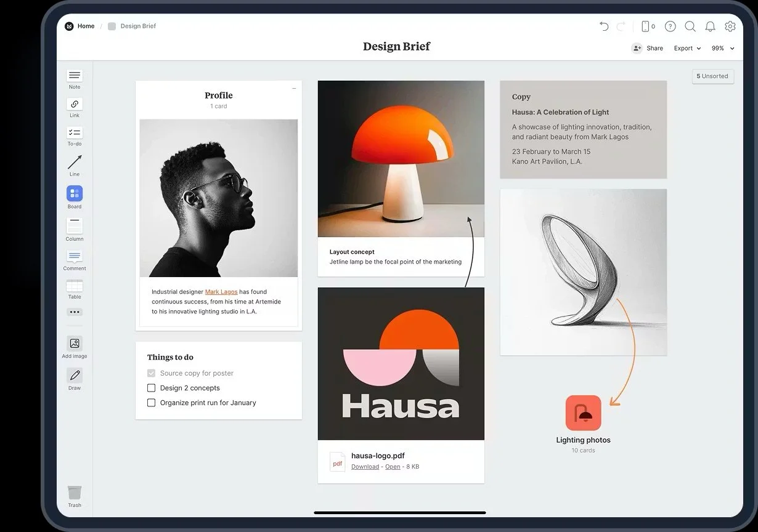Follow the Mark Lagos link

[x=221, y=292]
